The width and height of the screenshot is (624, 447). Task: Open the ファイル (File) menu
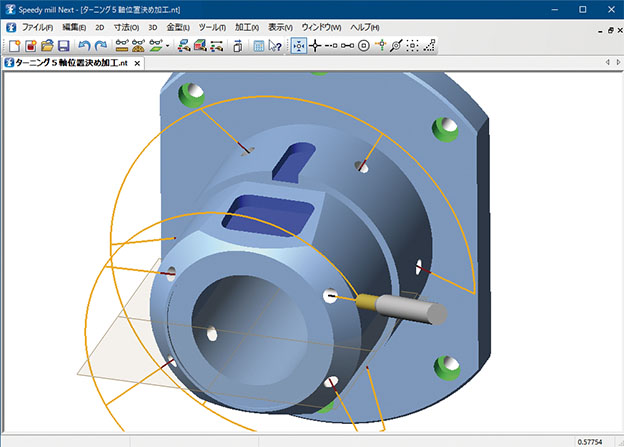pyautogui.click(x=39, y=27)
